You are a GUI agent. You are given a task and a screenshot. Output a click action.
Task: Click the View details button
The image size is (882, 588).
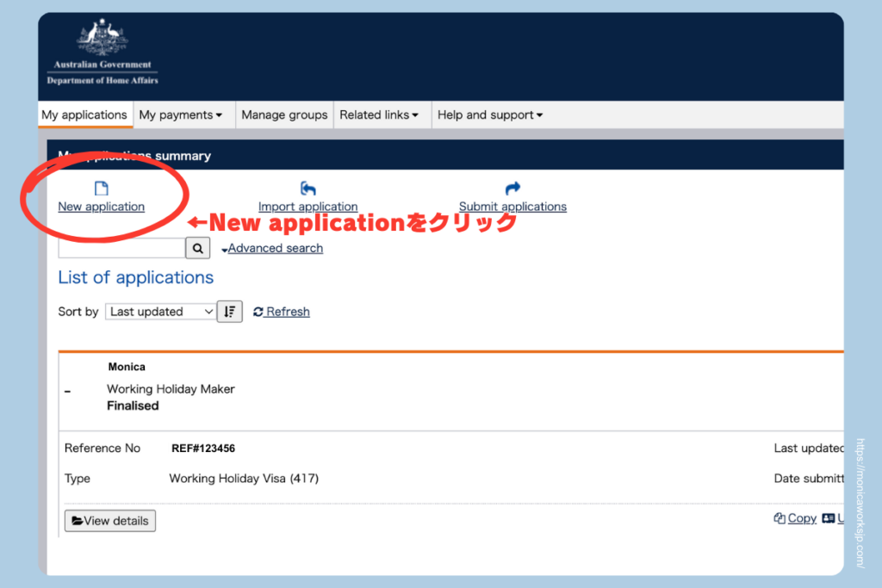coord(110,521)
